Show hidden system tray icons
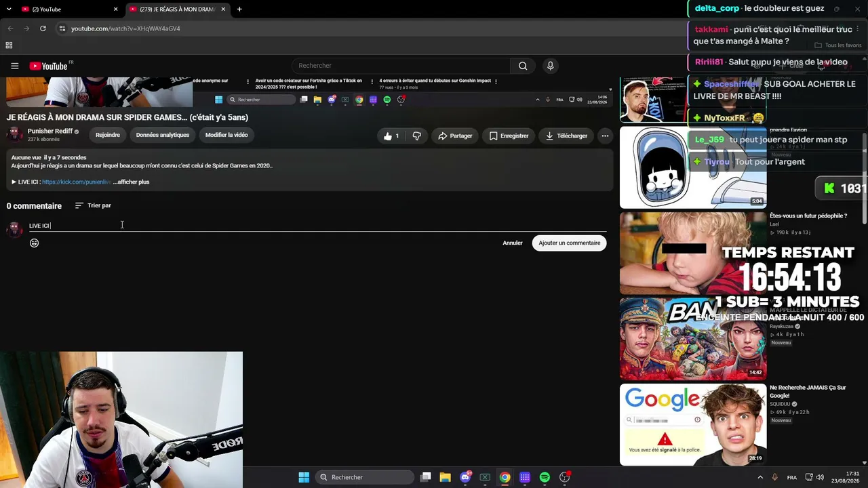This screenshot has height=488, width=868. [761, 477]
